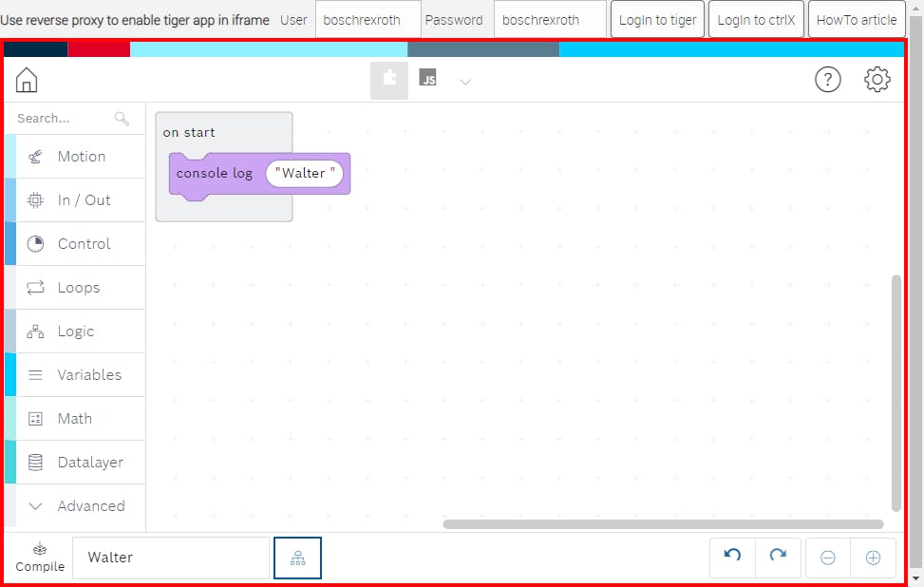Switch to JS code view
The height and width of the screenshot is (587, 924).
coord(428,77)
